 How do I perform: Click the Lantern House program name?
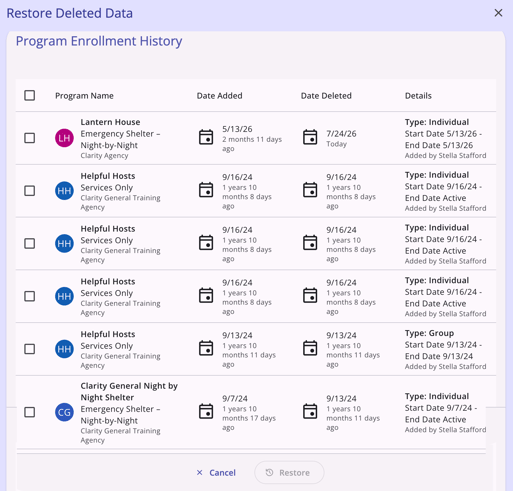(x=110, y=122)
